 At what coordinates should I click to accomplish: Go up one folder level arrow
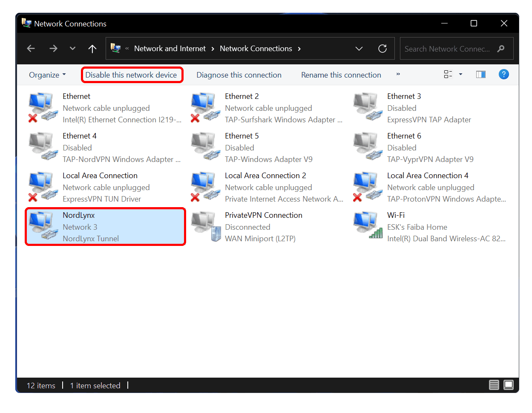[92, 49]
